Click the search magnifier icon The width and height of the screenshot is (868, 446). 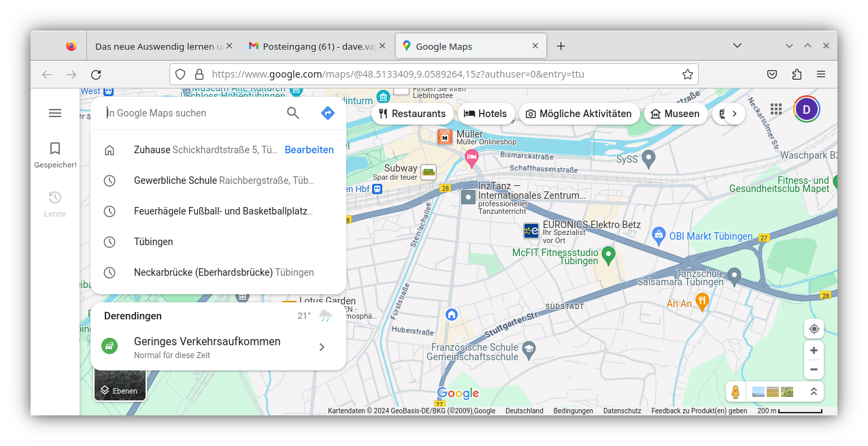pyautogui.click(x=293, y=113)
